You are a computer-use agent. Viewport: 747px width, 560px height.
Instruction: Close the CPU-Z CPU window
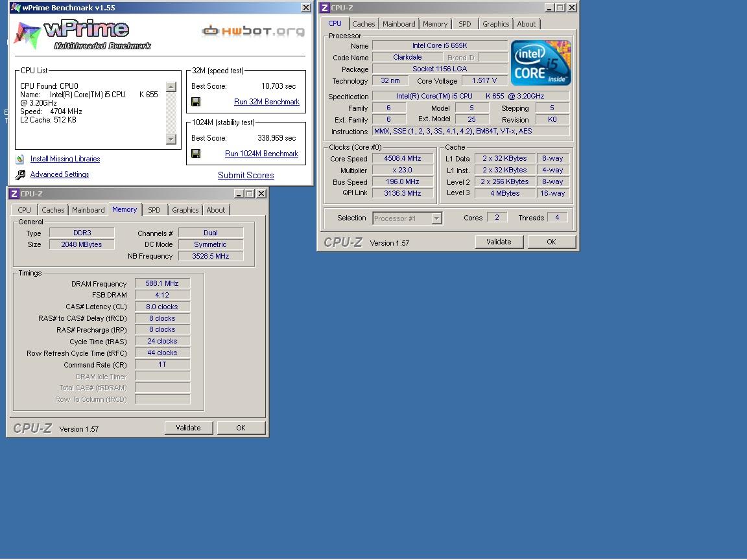pyautogui.click(x=572, y=8)
